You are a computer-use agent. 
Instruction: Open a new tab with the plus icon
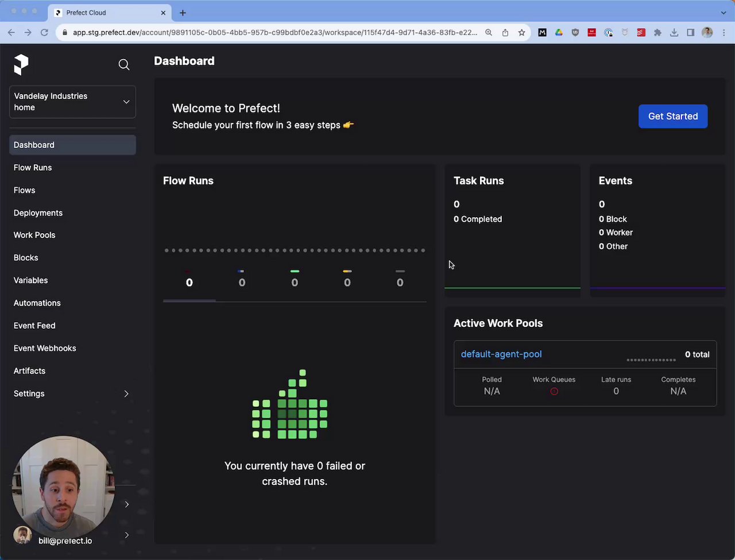183,13
